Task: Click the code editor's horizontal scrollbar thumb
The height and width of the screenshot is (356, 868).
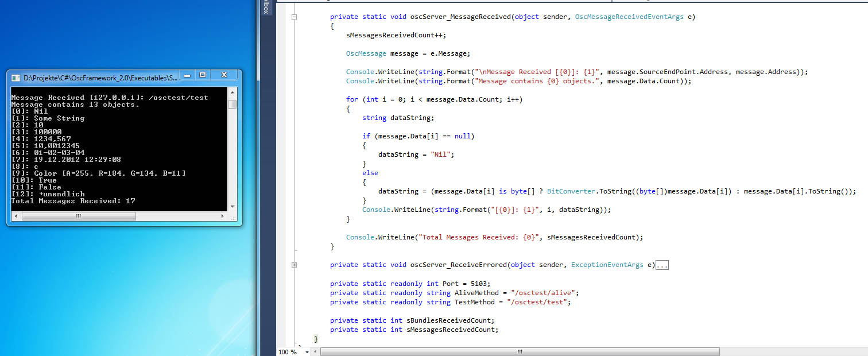Action: coord(520,351)
